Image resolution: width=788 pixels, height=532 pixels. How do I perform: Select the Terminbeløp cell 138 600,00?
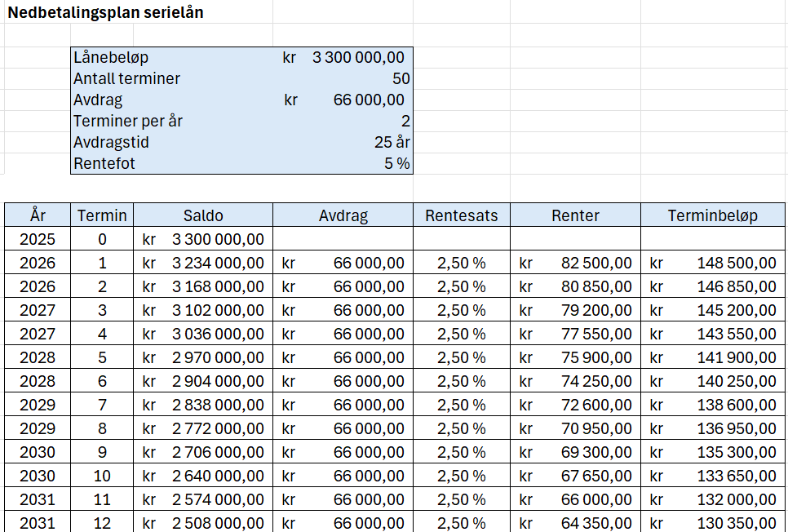[x=713, y=404]
